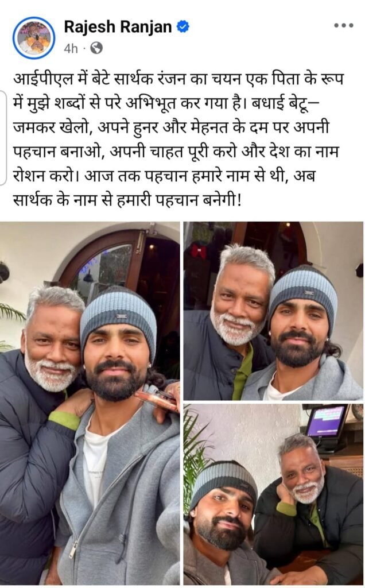
Task: Click the Hindi post text paragraph
Action: (178, 139)
